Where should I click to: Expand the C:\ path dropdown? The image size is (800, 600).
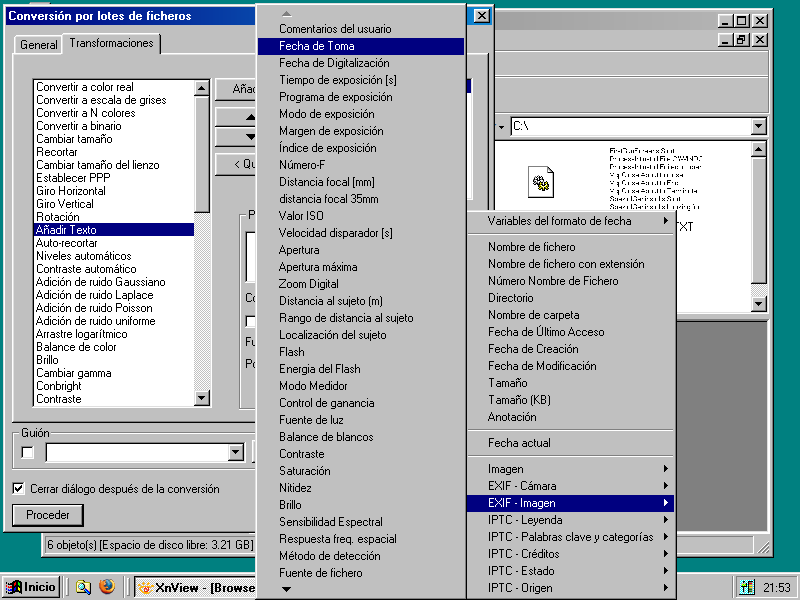[758, 127]
